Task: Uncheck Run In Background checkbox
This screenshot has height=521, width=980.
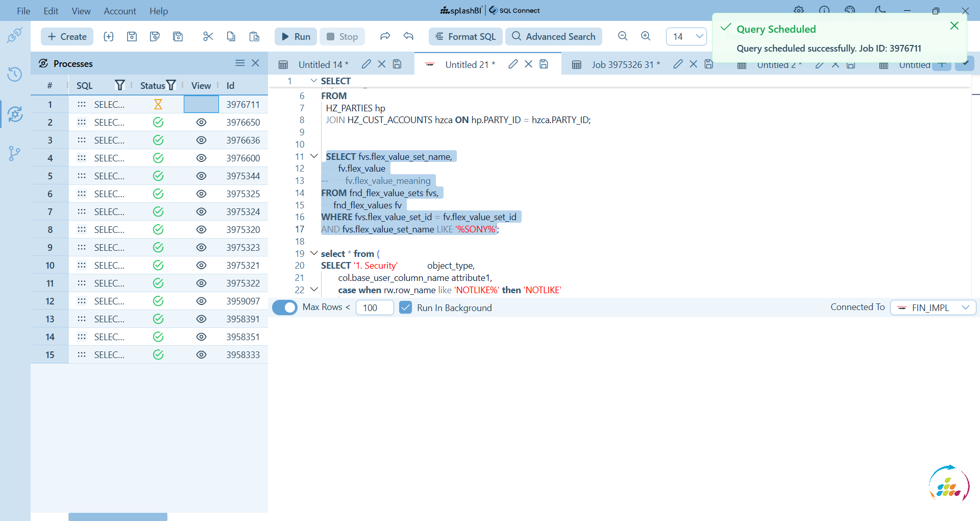Action: [405, 307]
